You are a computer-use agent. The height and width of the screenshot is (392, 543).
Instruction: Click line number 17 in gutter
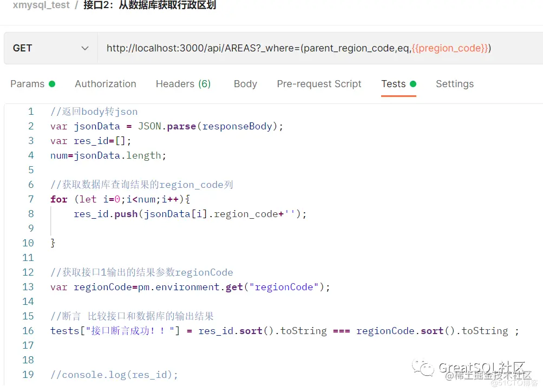point(28,345)
